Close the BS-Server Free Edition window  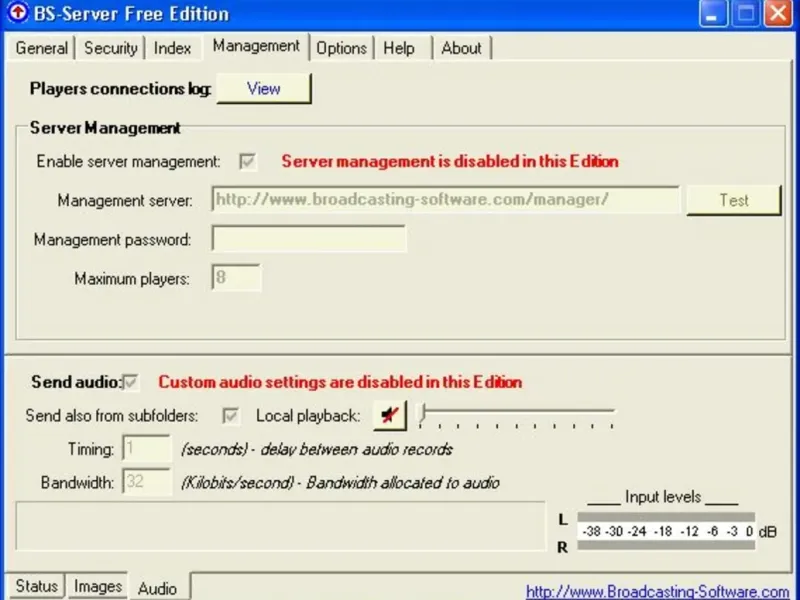778,14
